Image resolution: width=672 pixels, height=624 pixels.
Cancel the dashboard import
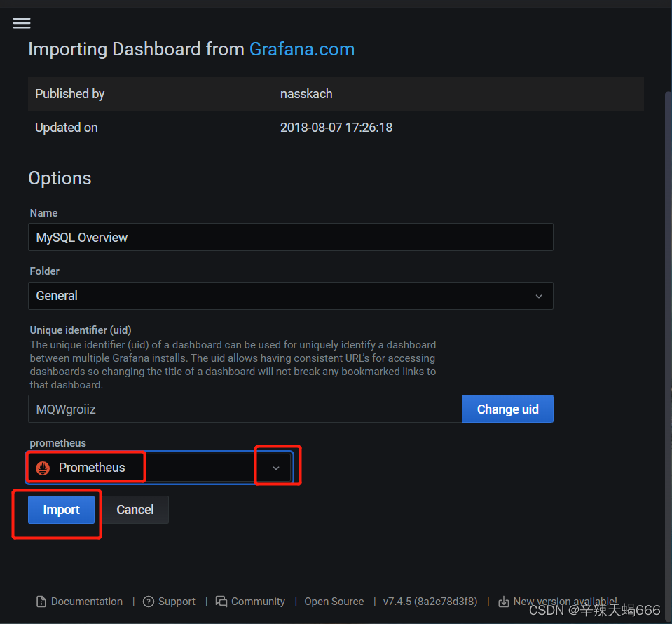(135, 510)
